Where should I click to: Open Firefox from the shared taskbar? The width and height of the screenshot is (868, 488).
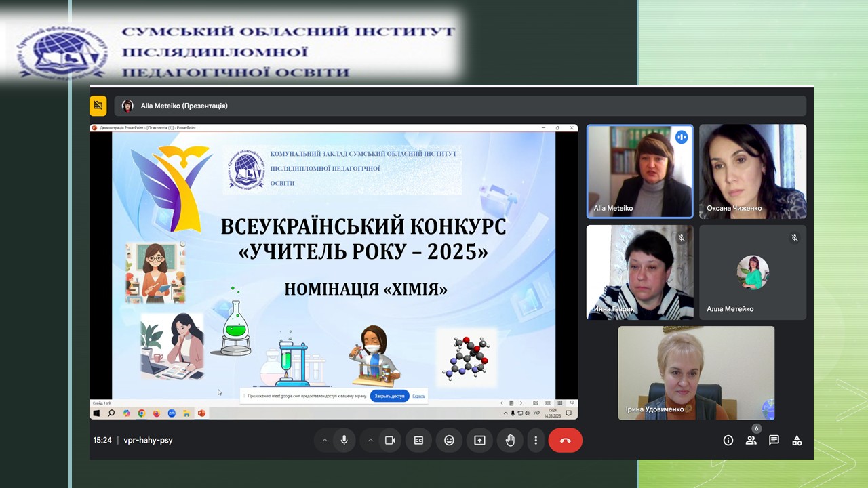[x=157, y=413]
